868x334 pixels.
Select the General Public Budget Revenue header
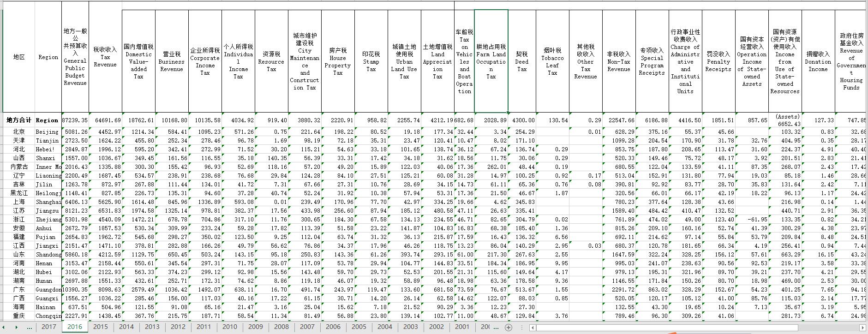pyautogui.click(x=75, y=57)
